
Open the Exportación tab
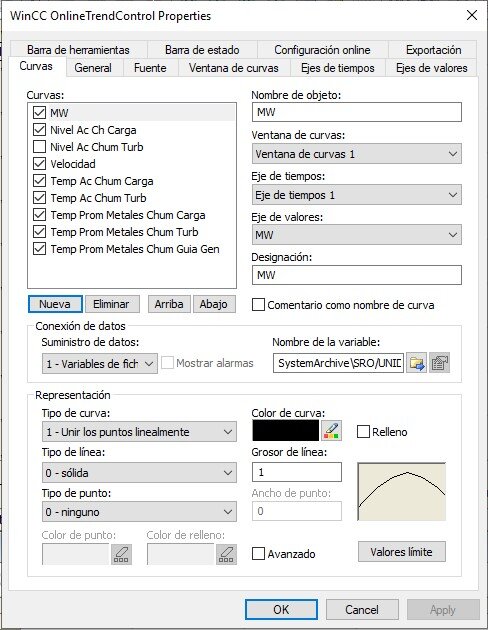coord(433,50)
